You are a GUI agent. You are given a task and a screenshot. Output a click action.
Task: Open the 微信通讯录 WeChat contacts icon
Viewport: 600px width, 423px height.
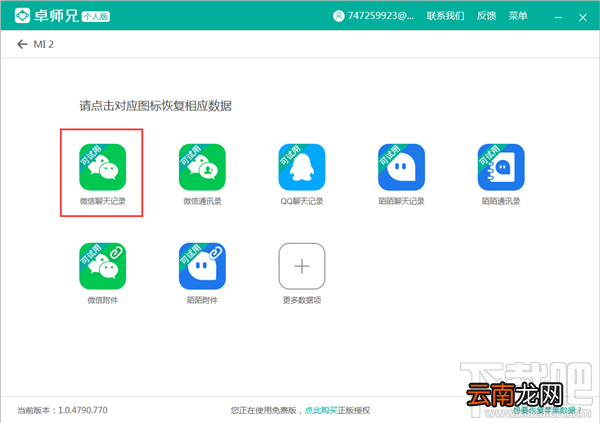coord(202,167)
